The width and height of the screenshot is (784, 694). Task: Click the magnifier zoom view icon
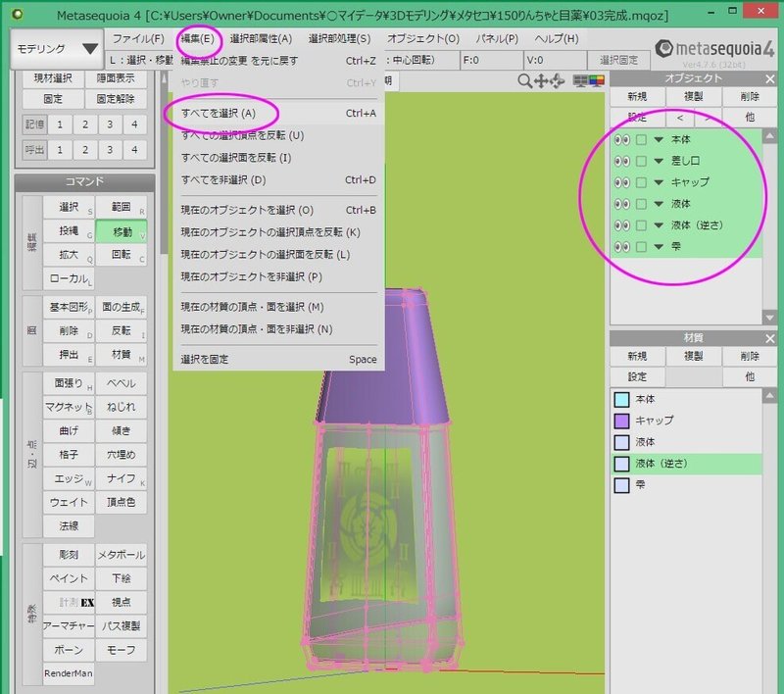coord(525,80)
